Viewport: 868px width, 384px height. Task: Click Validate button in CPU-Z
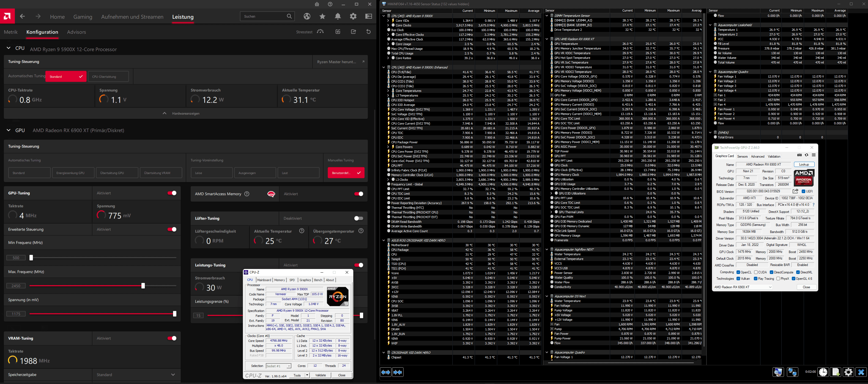click(321, 375)
